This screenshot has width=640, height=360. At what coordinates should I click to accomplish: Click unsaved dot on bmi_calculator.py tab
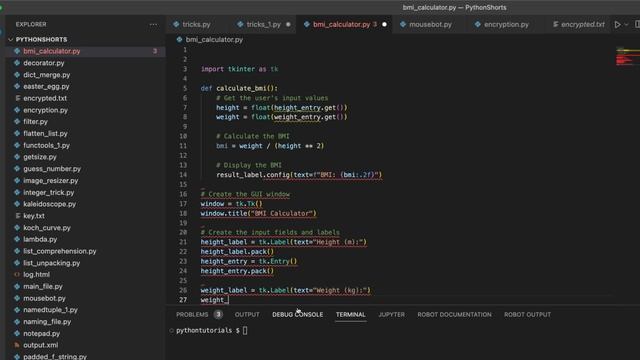[384, 24]
